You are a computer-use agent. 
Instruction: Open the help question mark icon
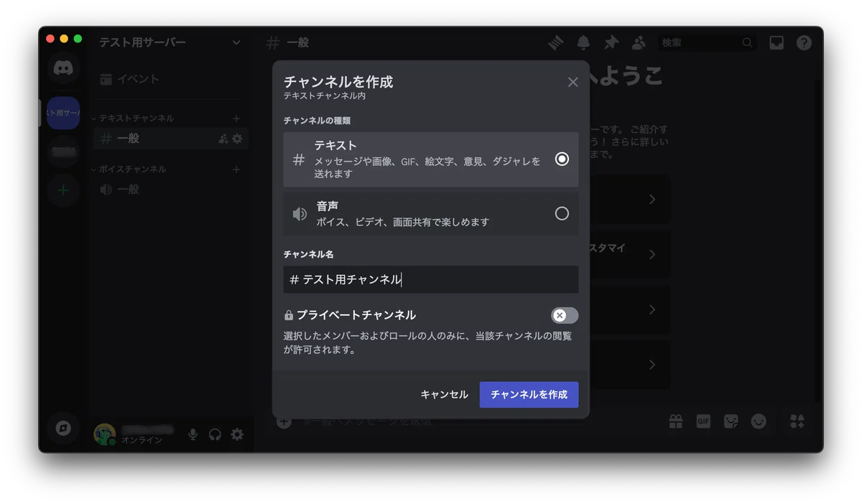pyautogui.click(x=804, y=43)
